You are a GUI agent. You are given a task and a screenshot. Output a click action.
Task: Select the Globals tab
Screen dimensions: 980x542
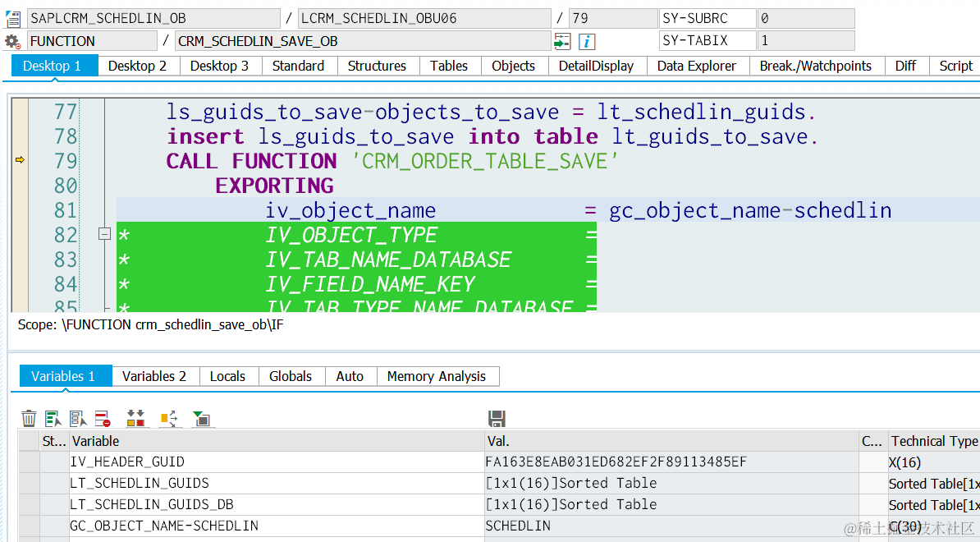click(291, 376)
